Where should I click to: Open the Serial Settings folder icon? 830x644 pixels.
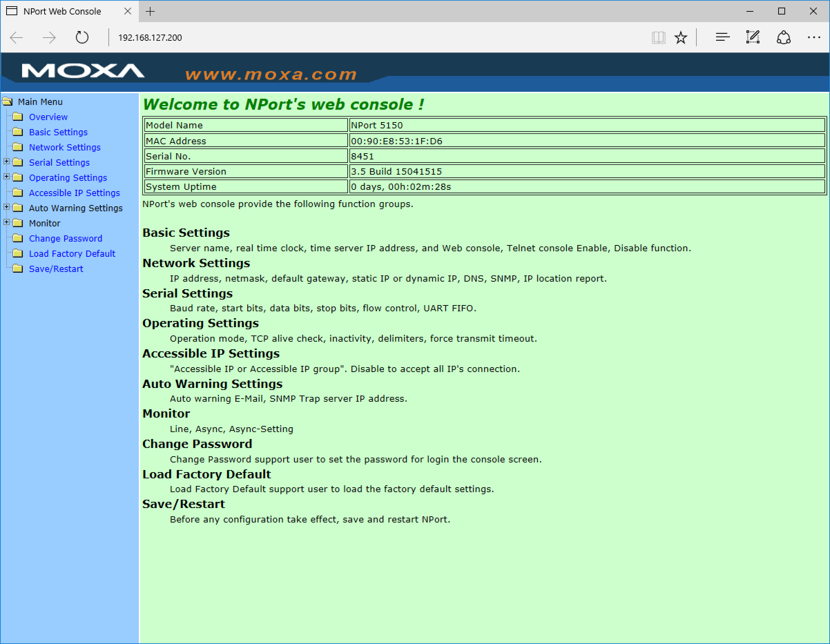click(x=19, y=162)
